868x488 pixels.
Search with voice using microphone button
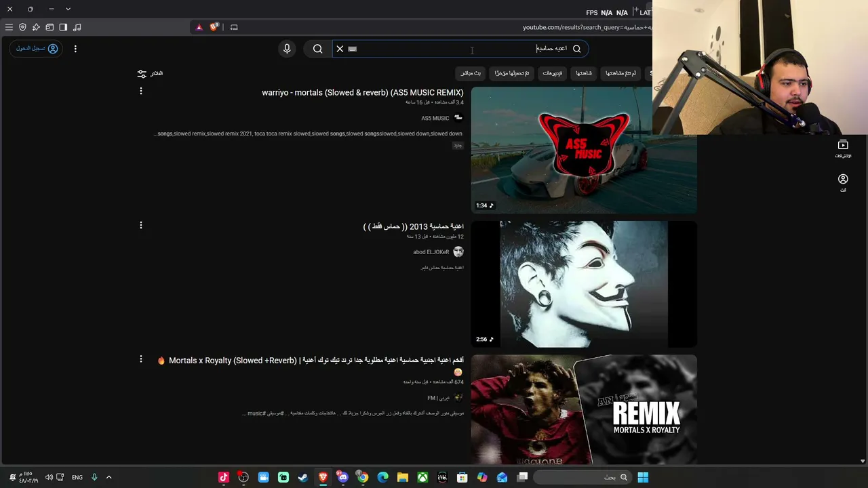287,49
